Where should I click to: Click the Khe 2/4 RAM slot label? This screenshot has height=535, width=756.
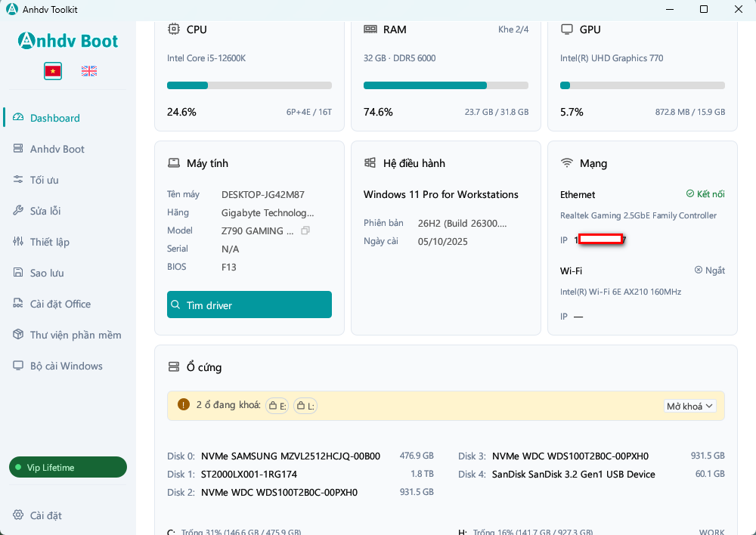coord(513,29)
